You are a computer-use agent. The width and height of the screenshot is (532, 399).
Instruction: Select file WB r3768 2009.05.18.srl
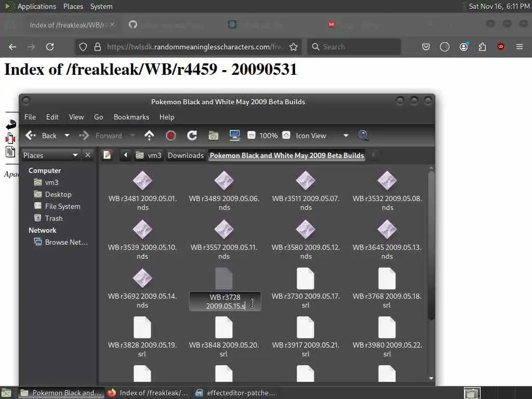coord(387,289)
